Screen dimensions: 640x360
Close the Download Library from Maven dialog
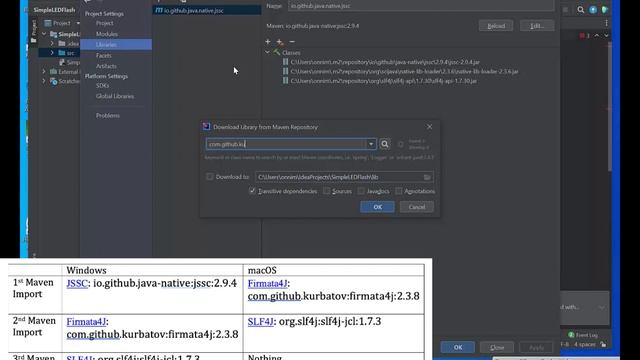(429, 127)
